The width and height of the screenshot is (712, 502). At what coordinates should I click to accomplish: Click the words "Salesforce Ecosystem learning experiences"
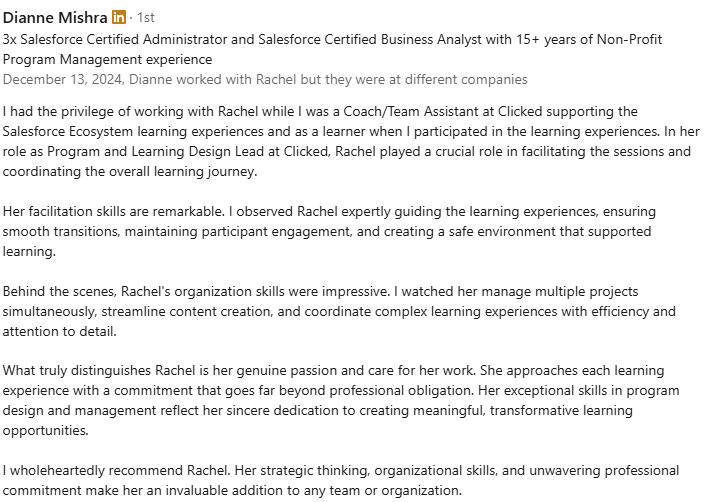[140, 131]
